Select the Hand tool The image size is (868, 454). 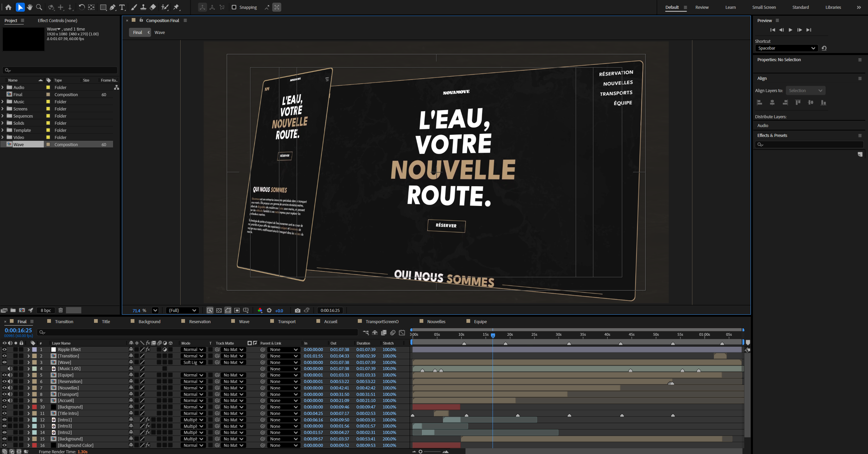(30, 7)
